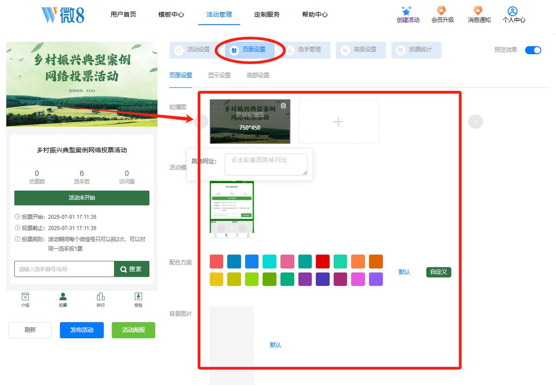
Task: Switch to the 显示设置 tab
Action: (219, 75)
